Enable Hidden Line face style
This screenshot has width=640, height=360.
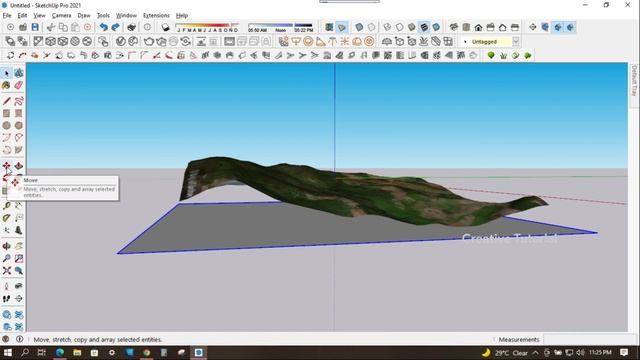click(400, 27)
